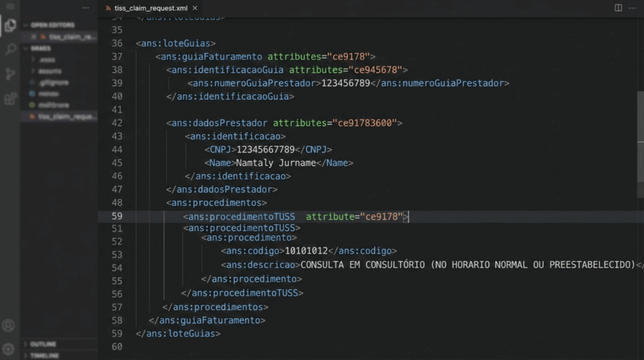Click the CONSULTA EM CONSULTÓRIO description text
Image resolution: width=644 pixels, height=360 pixels.
coord(468,265)
